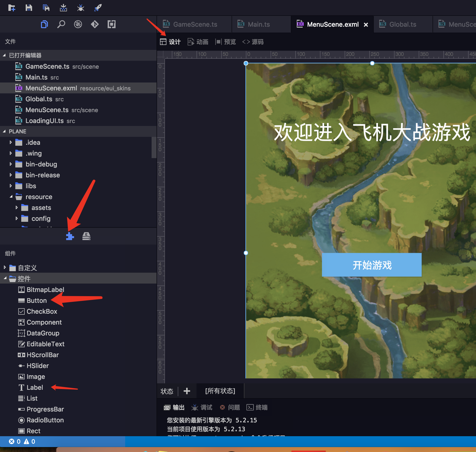Switch to the assets library panel icon
Image resolution: width=476 pixels, height=452 pixels.
(86, 236)
